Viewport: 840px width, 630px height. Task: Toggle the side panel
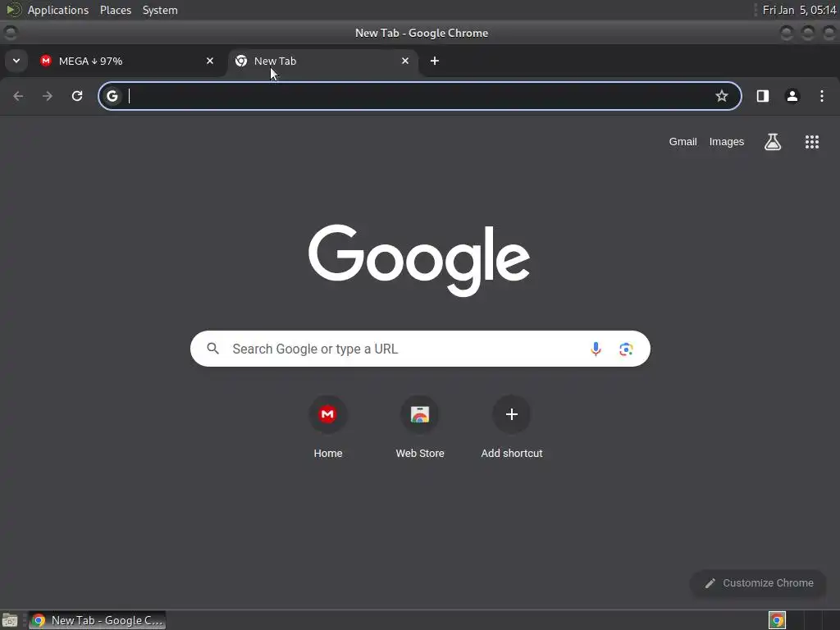pos(763,96)
